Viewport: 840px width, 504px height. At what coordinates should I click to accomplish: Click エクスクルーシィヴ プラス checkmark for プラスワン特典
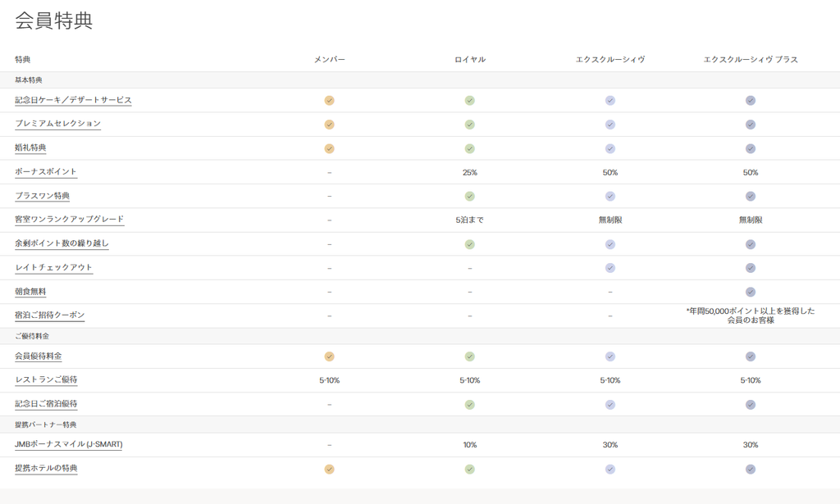pyautogui.click(x=751, y=197)
